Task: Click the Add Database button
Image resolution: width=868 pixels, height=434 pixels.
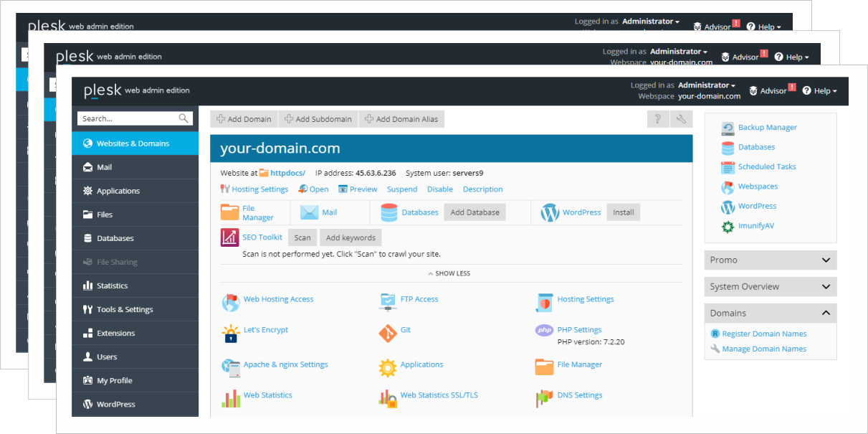Action: point(475,212)
